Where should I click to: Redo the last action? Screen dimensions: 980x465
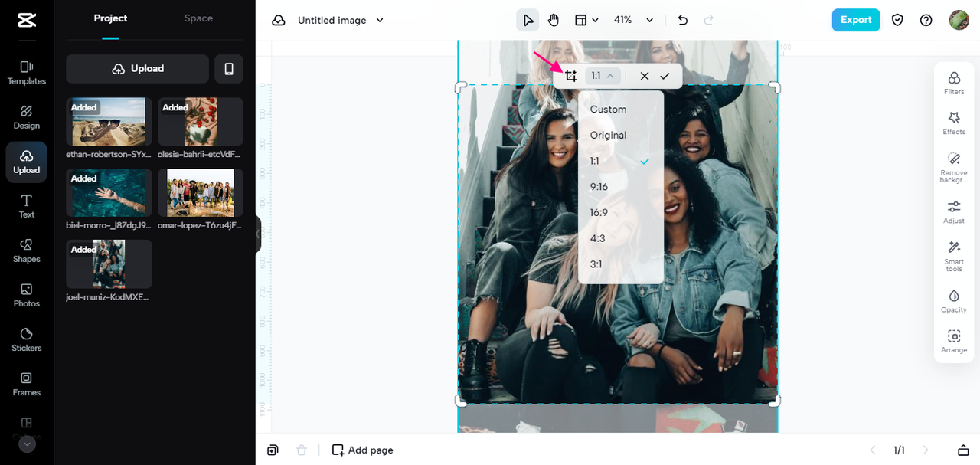pyautogui.click(x=708, y=20)
